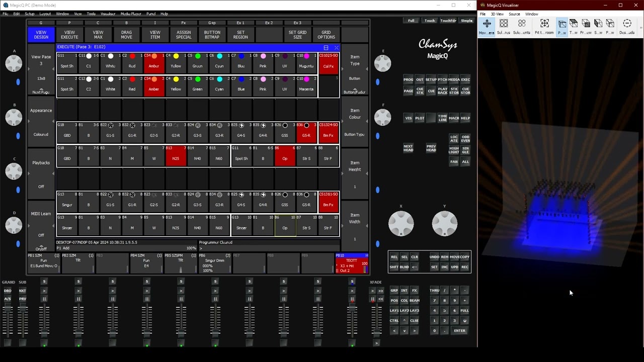Image resolution: width=644 pixels, height=362 pixels.
Task: Select top-row Cyan colour execute button
Action: pos(219,62)
